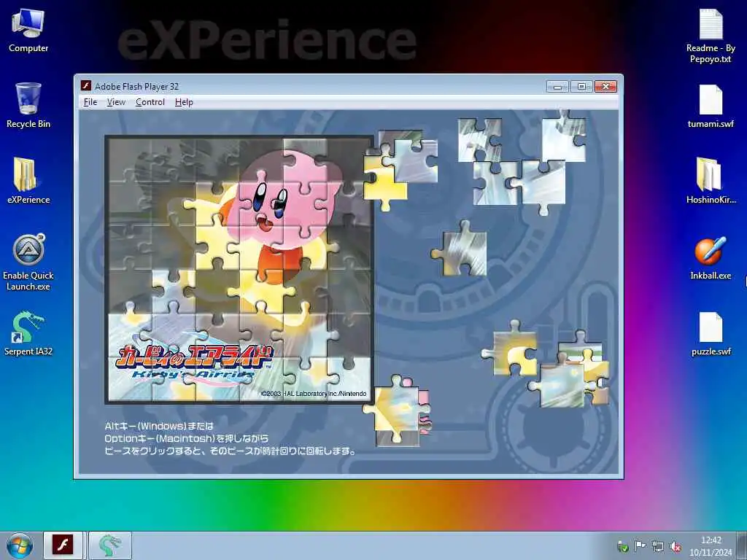Select the eXPerience folder icon
This screenshot has width=747, height=560.
pyautogui.click(x=28, y=181)
